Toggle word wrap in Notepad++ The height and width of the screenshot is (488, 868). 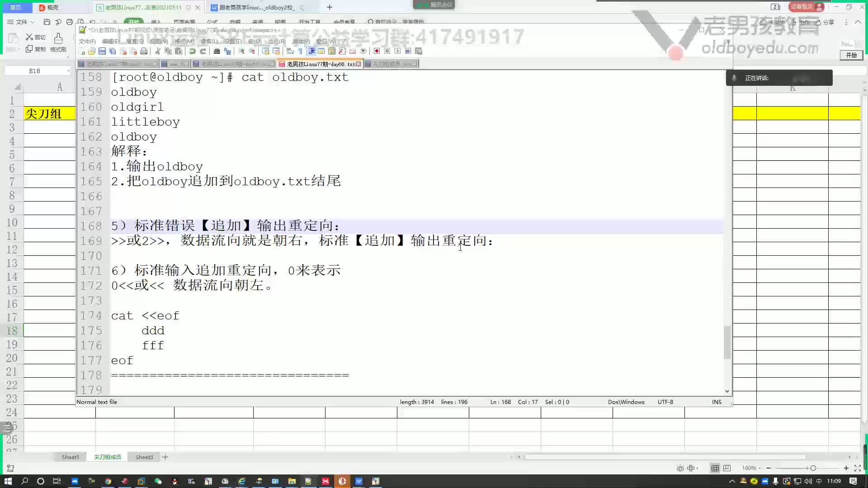[x=290, y=51]
